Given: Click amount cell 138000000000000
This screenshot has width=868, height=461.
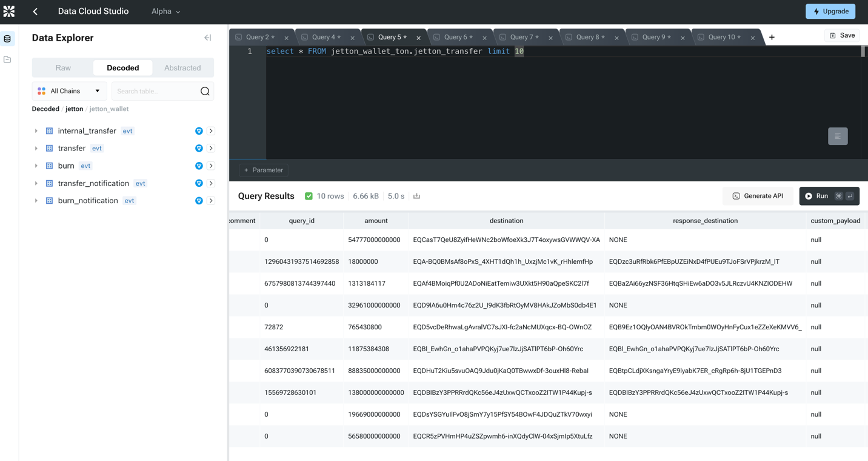Looking at the screenshot, I should click(x=376, y=393).
